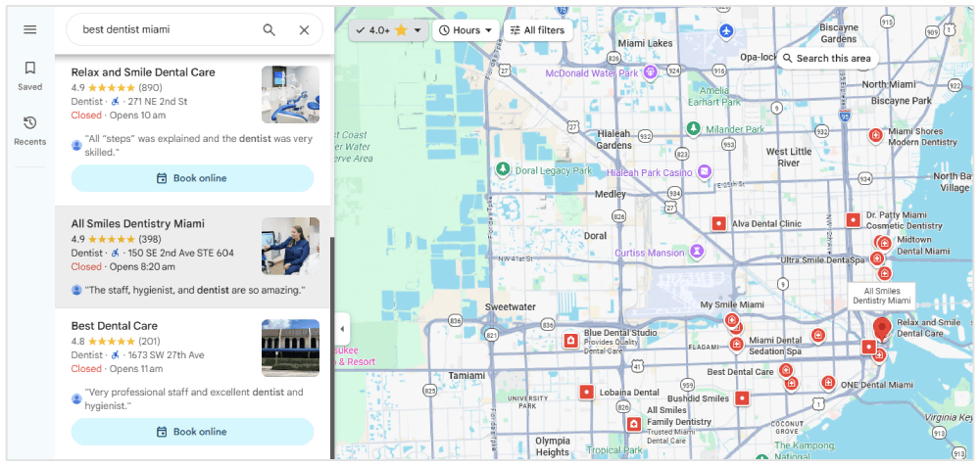Click the Doral Legacy Park marker

tap(503, 169)
